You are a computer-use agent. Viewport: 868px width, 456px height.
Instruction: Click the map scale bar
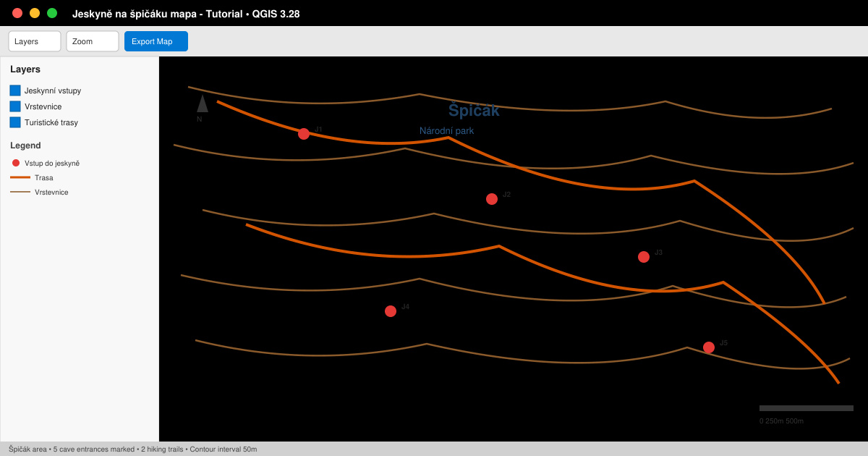point(807,408)
